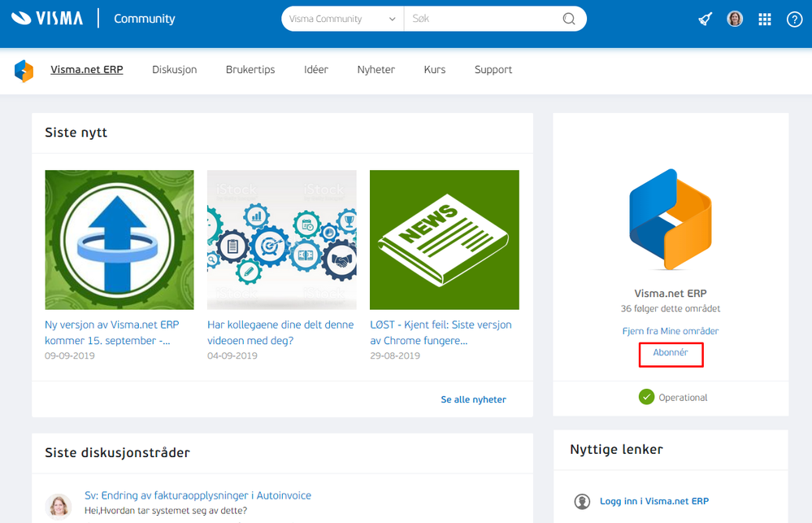Click the 04-09-2019 date under second article

[232, 355]
